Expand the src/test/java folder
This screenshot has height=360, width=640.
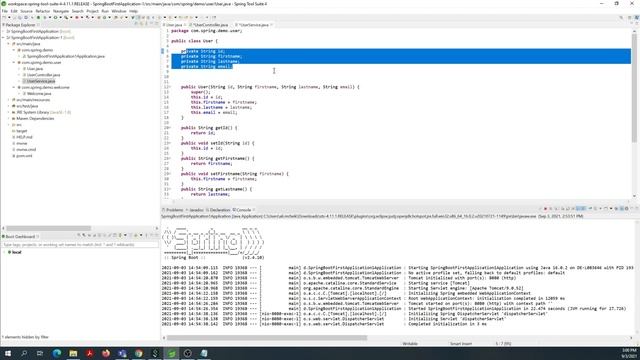(9, 106)
